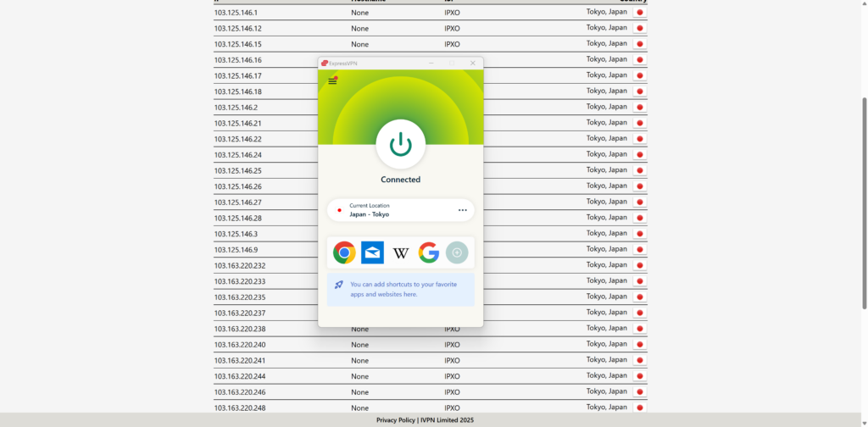Open the Wikipedia shortcut in ExpressVPN
Image resolution: width=868 pixels, height=427 pixels.
[401, 252]
